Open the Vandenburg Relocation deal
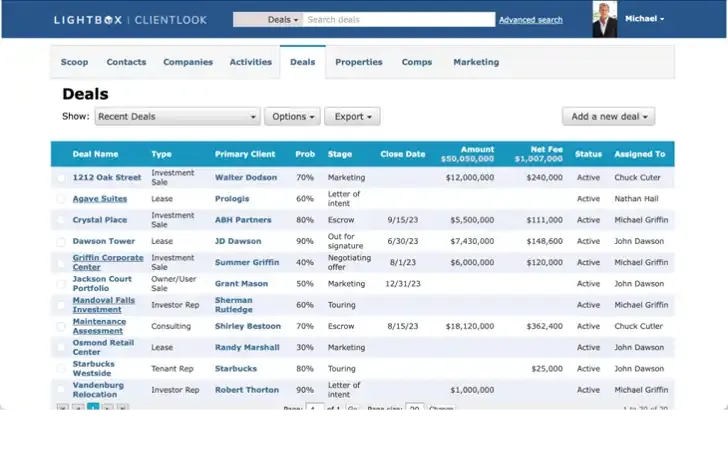This screenshot has height=455, width=728. tap(98, 390)
